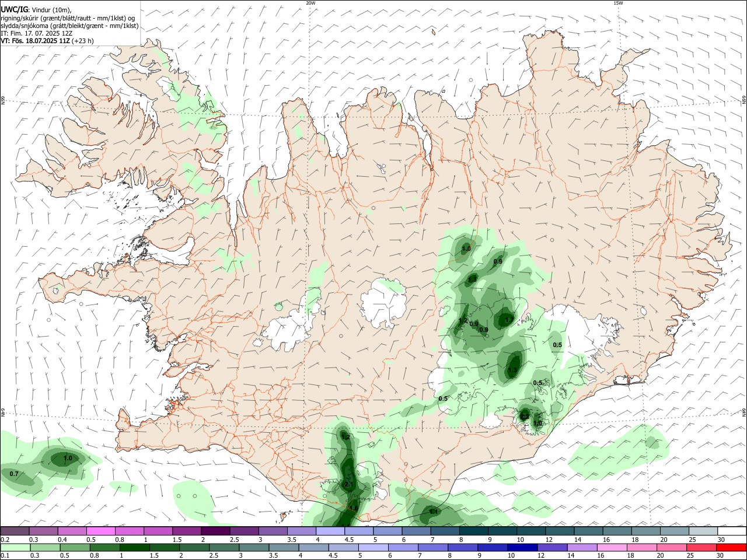Image resolution: width=747 pixels, height=560 pixels.
Task: Click the pale grey last swatch of upper colorbar
Action: 703,531
